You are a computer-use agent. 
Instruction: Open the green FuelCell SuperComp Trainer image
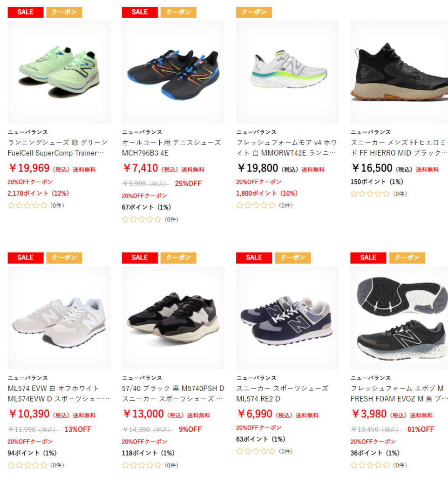(x=59, y=72)
